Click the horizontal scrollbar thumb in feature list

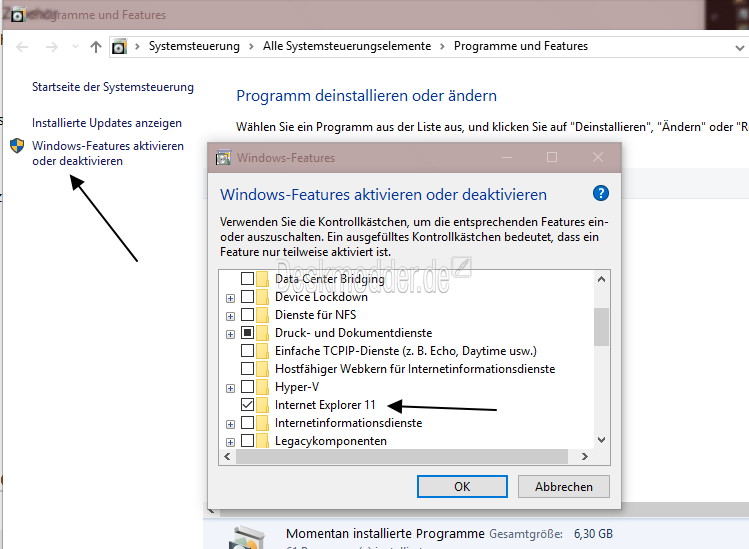[x=402, y=457]
